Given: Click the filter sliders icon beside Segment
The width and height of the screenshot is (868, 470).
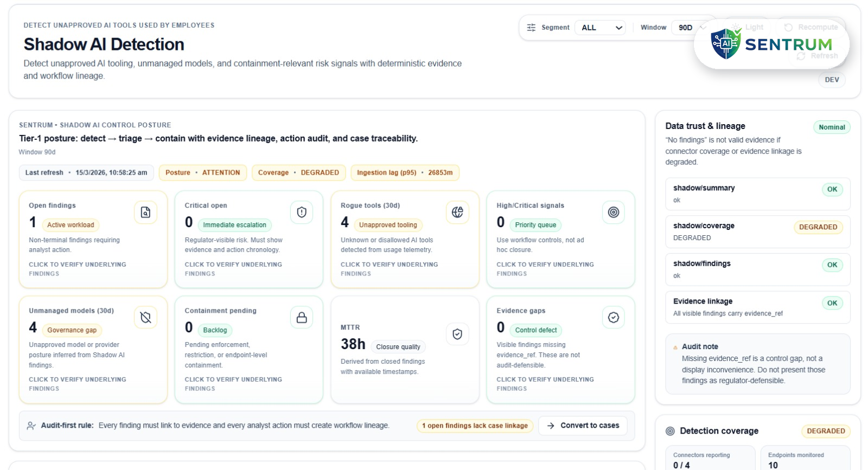Looking at the screenshot, I should (x=531, y=28).
